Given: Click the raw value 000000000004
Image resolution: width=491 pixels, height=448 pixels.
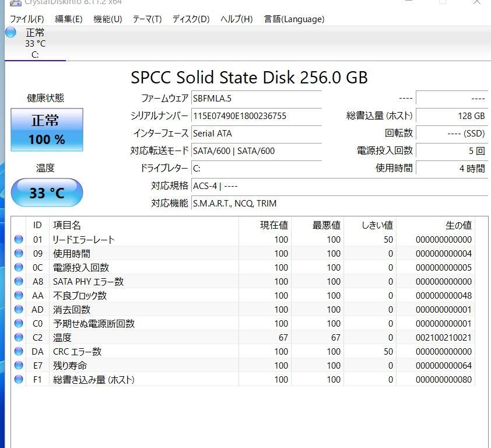Looking at the screenshot, I should click(x=443, y=253).
